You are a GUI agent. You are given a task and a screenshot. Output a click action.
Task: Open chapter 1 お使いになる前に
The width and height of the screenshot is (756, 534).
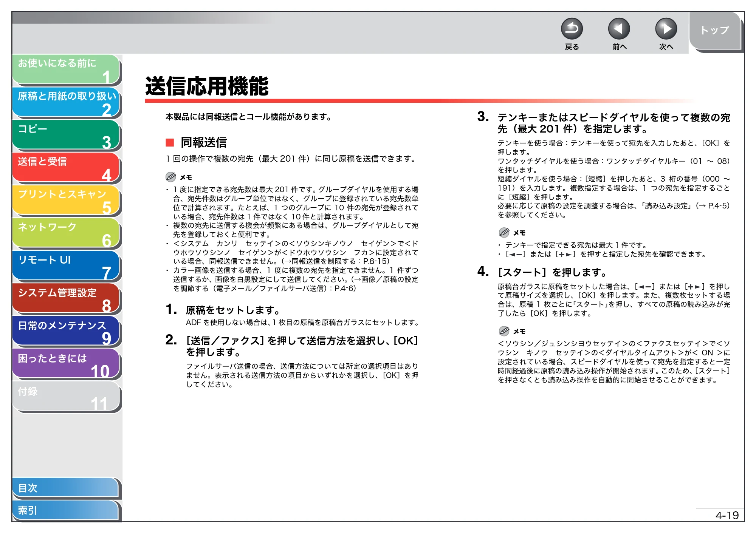[x=66, y=69]
